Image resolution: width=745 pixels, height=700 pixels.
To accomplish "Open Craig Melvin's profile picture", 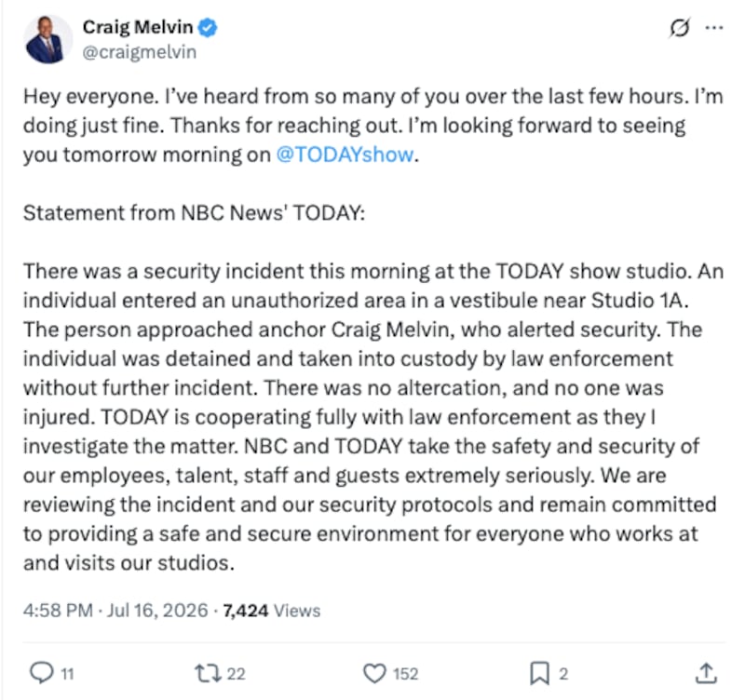I will click(x=47, y=39).
